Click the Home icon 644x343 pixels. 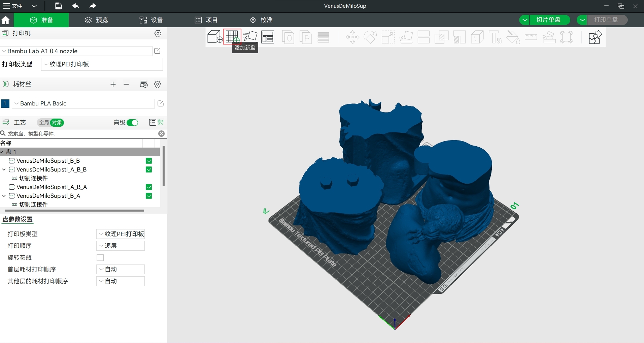6,20
